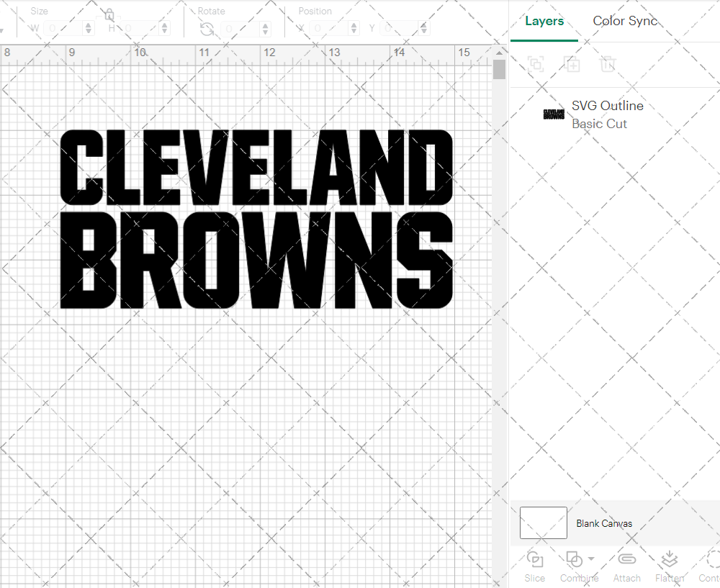Open the Combine dropdown arrow
Image resolution: width=720 pixels, height=588 pixels.
[591, 558]
